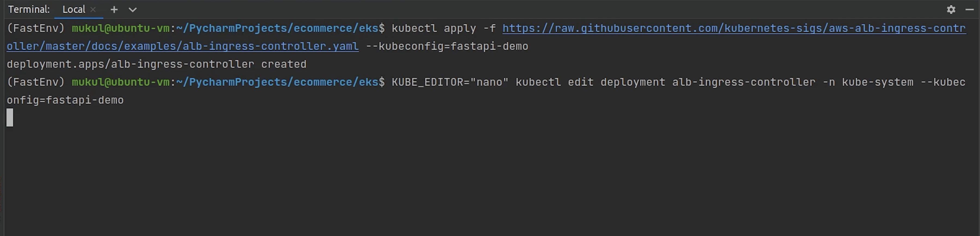Viewport: 980px width, 236px height.
Task: Click the "nano" value of KUBE_EDITOR
Action: point(489,82)
